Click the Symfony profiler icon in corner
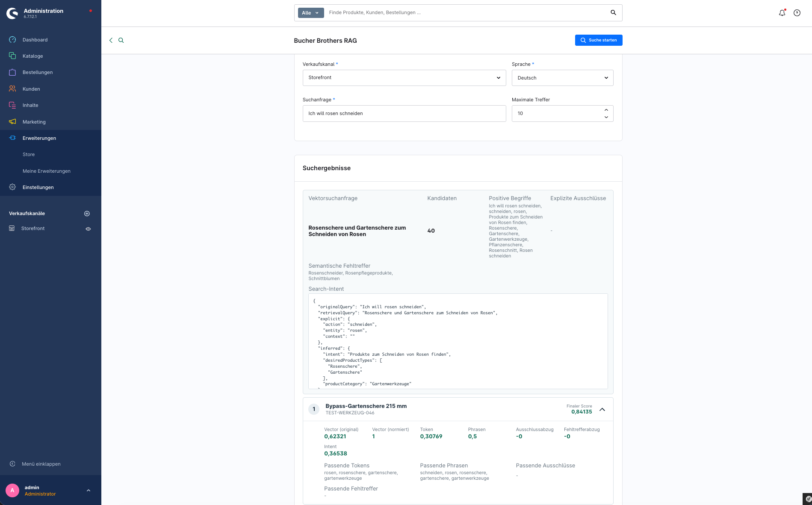The image size is (812, 505). (807, 499)
